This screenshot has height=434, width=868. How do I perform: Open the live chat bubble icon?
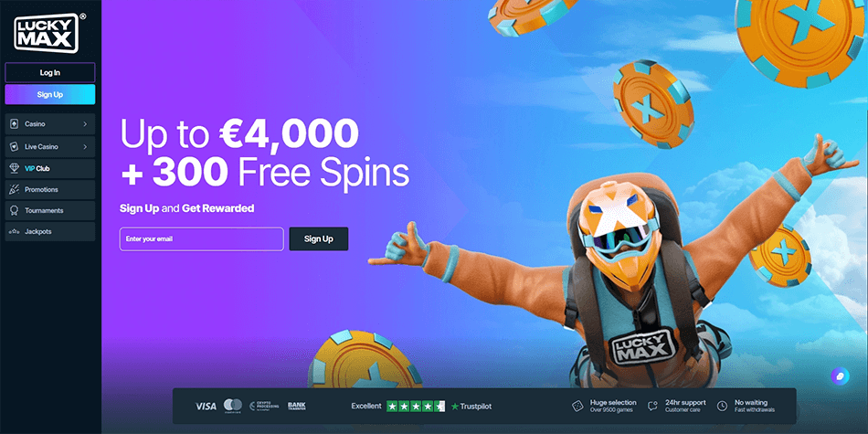pos(840,376)
